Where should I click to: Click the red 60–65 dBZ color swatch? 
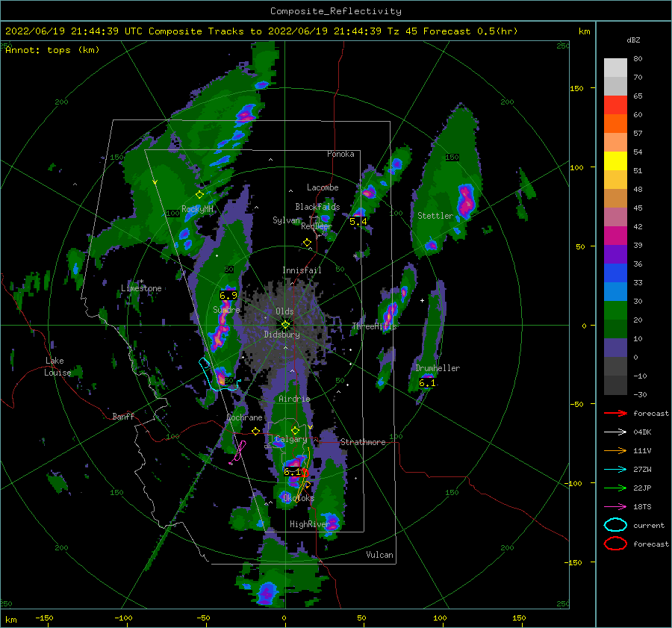615,105
